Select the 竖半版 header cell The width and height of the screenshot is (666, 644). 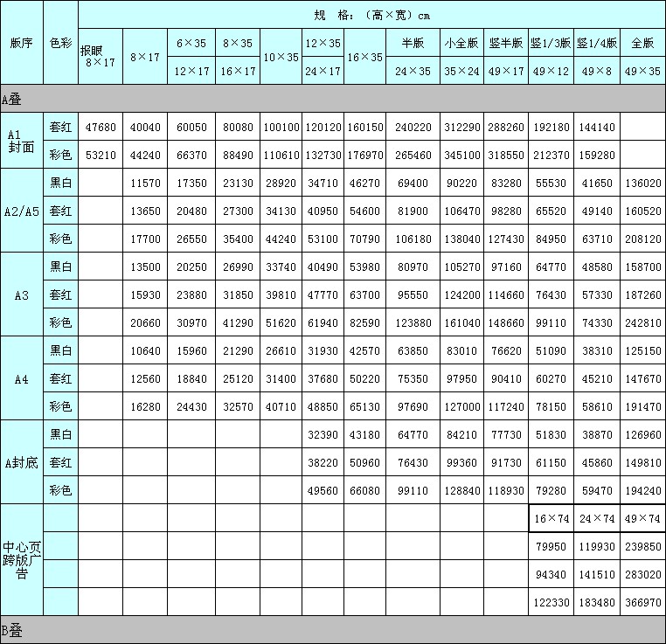coord(506,43)
